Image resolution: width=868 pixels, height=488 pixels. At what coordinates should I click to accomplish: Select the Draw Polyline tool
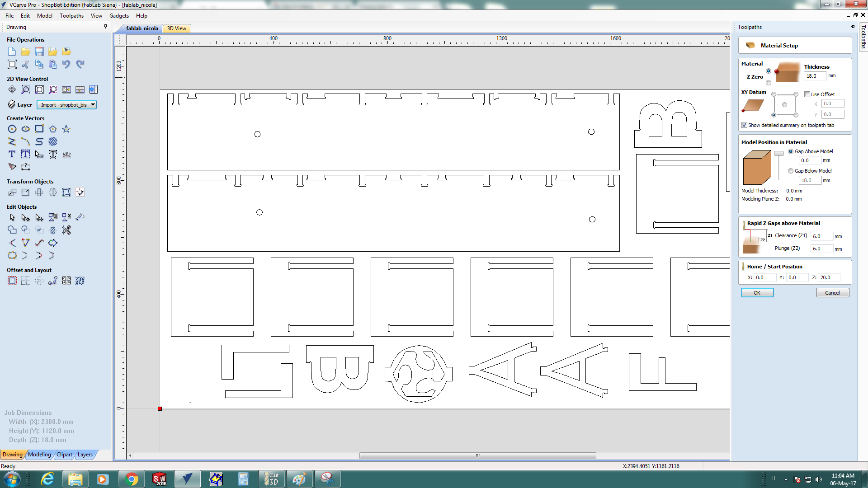coord(12,142)
